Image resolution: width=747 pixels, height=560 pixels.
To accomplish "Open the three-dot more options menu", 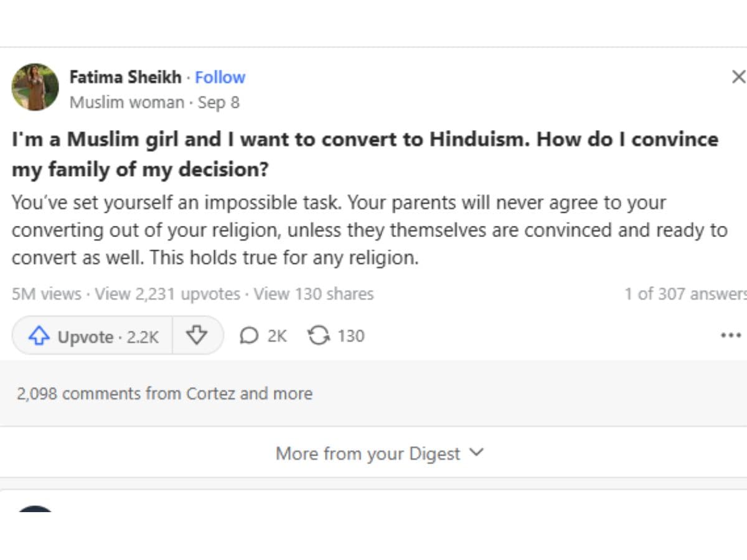I will (x=730, y=336).
